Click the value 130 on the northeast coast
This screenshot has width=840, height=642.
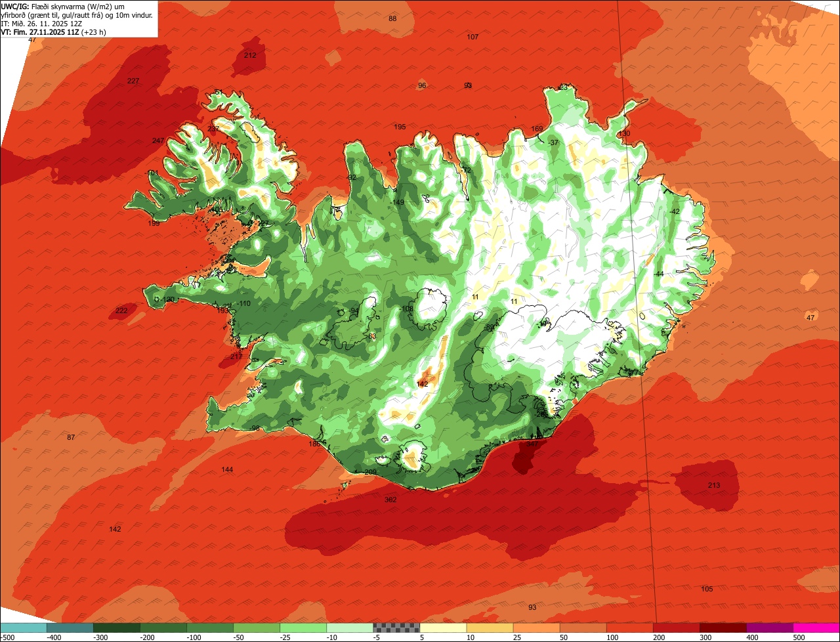click(624, 134)
